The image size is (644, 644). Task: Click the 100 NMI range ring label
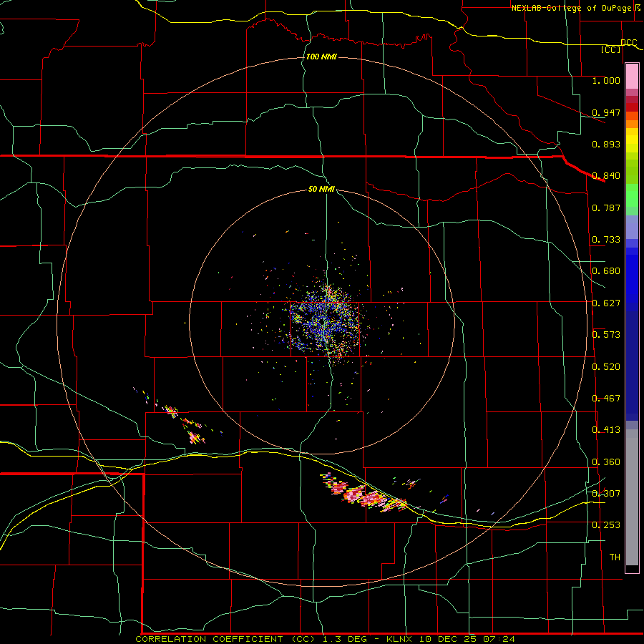click(x=321, y=57)
